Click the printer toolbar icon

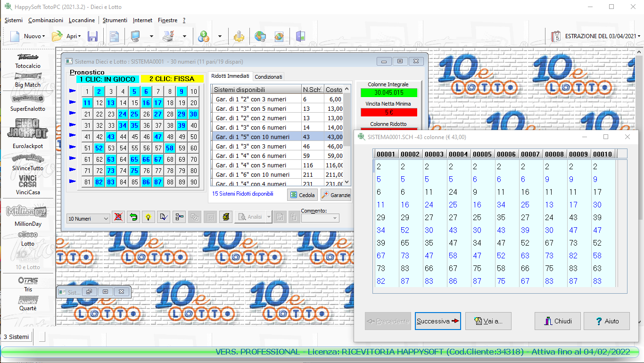coord(169,36)
